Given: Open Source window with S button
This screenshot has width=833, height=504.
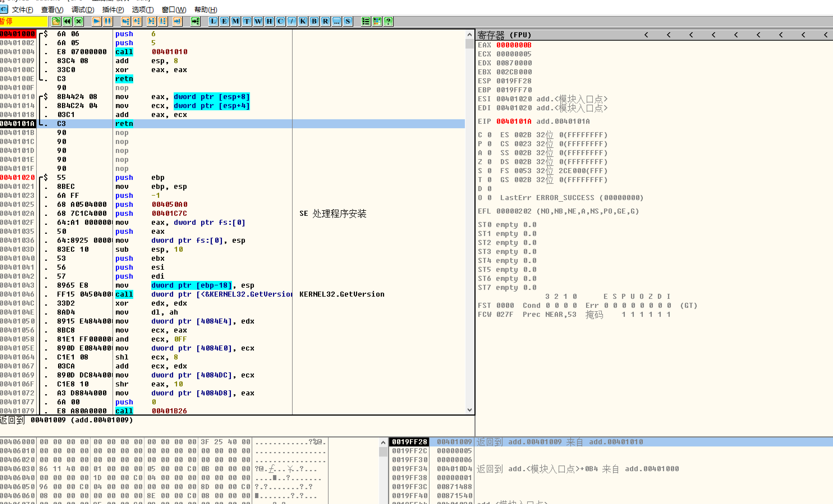Looking at the screenshot, I should (x=348, y=22).
